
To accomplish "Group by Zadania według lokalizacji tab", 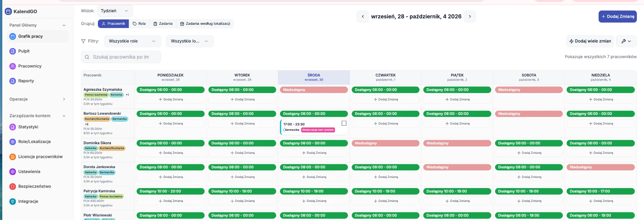I will [x=205, y=24].
